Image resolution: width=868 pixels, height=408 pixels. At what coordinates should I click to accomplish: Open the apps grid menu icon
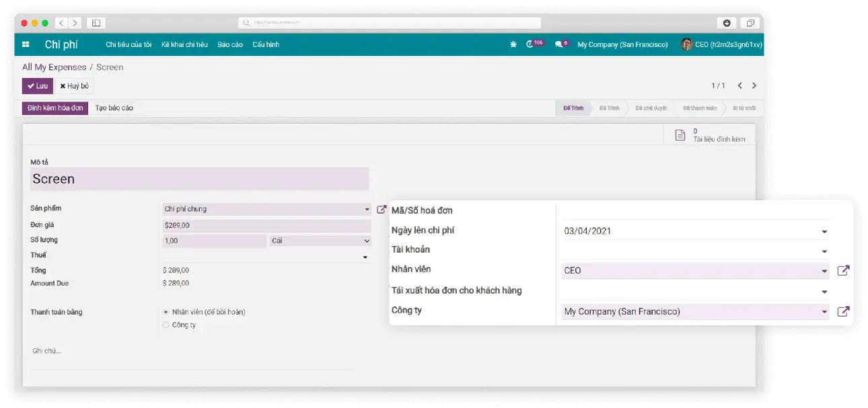26,44
